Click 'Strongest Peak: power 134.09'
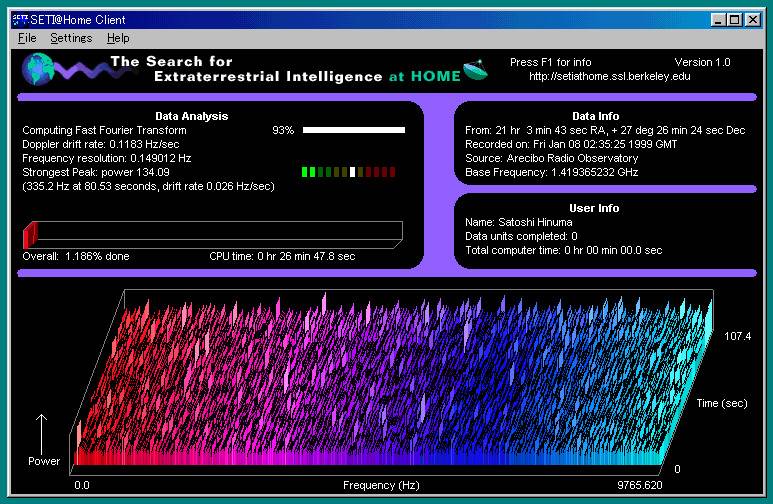This screenshot has height=504, width=773. pos(96,172)
